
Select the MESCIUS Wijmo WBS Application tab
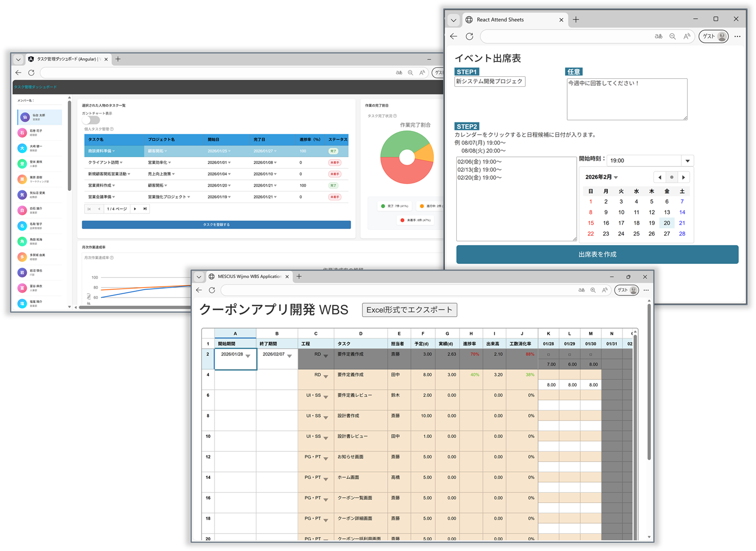(x=249, y=277)
